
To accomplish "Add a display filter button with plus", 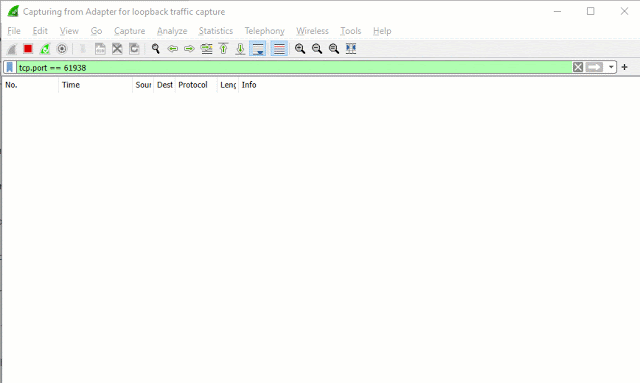I will click(x=624, y=67).
